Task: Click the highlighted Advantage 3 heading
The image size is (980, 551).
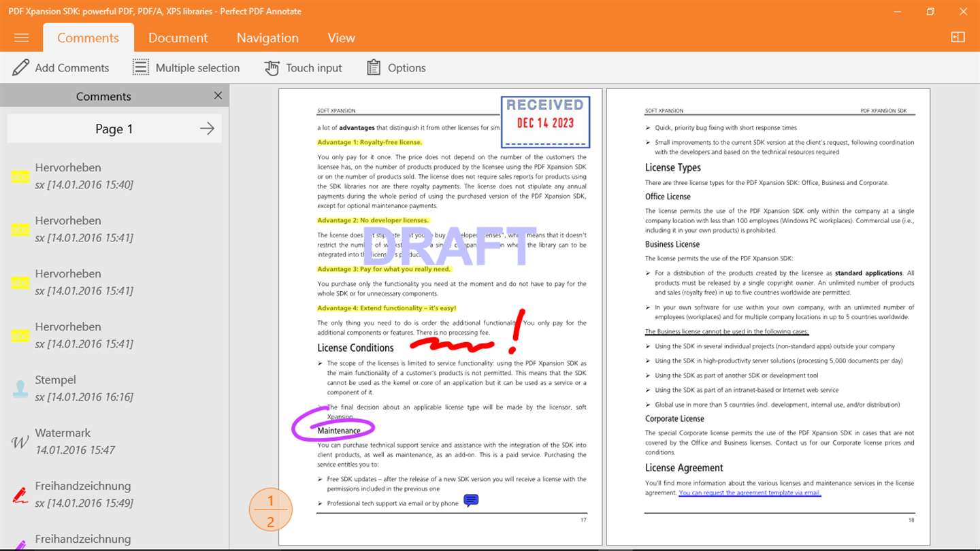Action: click(x=384, y=269)
